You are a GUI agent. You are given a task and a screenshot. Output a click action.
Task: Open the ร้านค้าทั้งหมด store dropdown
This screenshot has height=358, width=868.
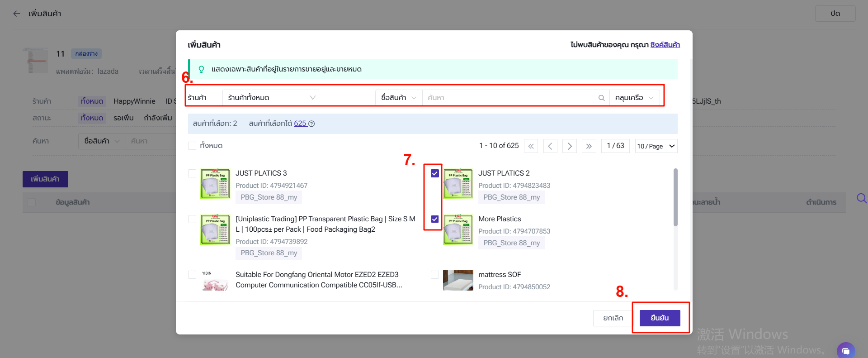tap(271, 98)
